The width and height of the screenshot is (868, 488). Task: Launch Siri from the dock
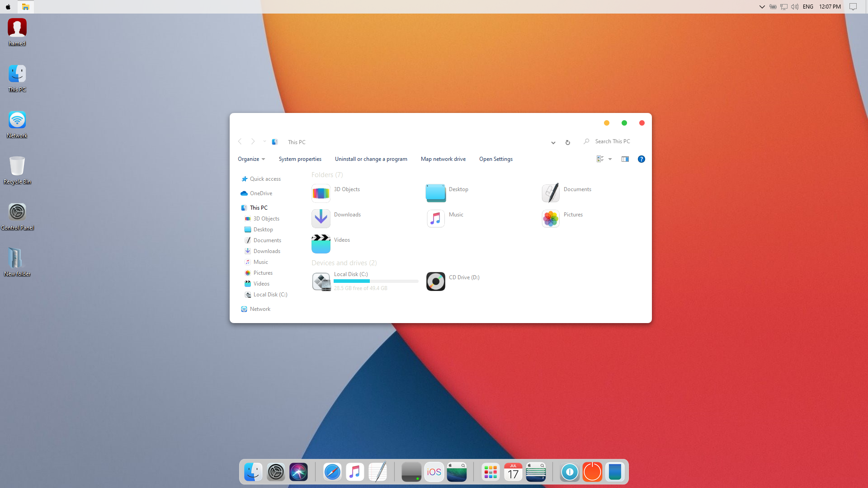298,472
